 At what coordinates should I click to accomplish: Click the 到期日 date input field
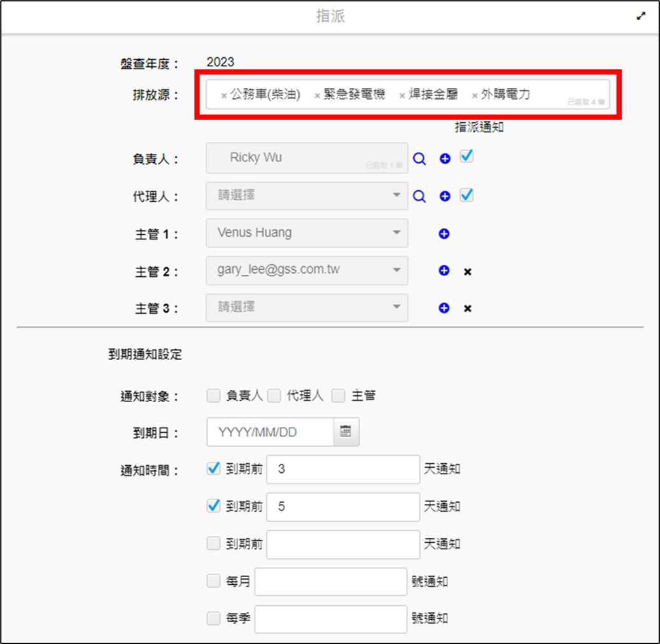[270, 433]
